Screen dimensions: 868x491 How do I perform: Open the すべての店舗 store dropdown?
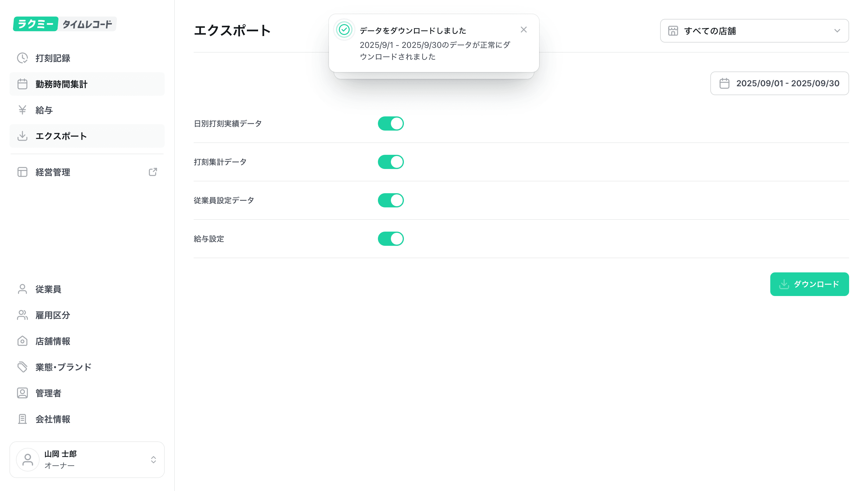pyautogui.click(x=754, y=31)
